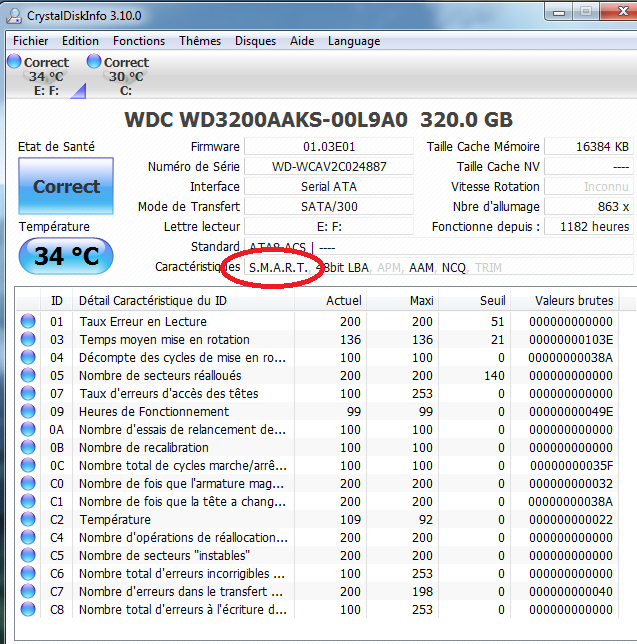Open the Disques menu
This screenshot has width=637, height=644.
(x=255, y=41)
